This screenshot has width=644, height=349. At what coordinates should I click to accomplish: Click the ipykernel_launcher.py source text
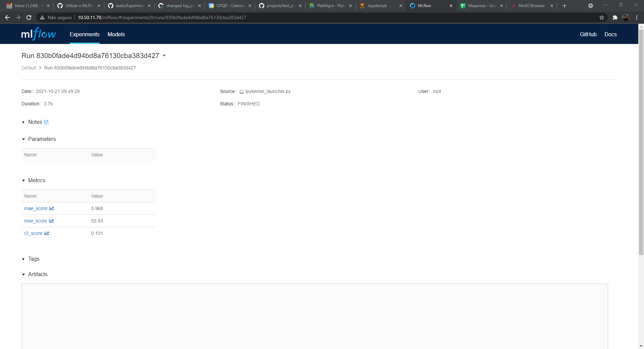coord(268,91)
